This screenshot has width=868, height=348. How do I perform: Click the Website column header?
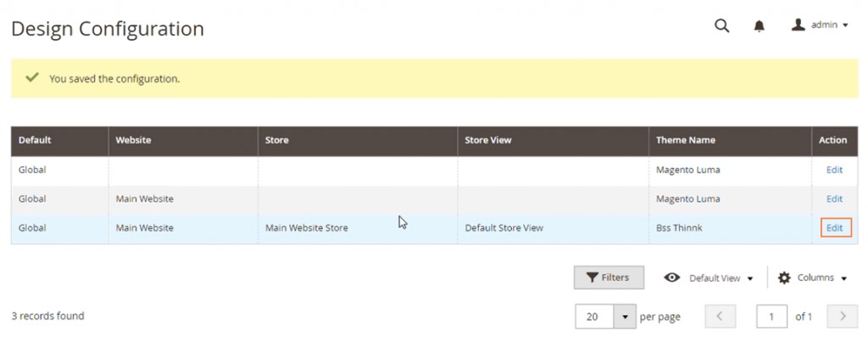tap(133, 140)
